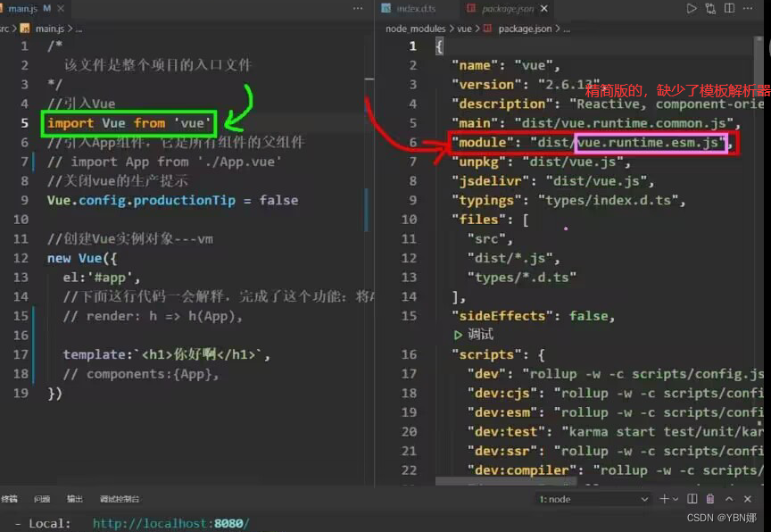Click the restart/sync icon next to play
The image size is (771, 532).
710,7
